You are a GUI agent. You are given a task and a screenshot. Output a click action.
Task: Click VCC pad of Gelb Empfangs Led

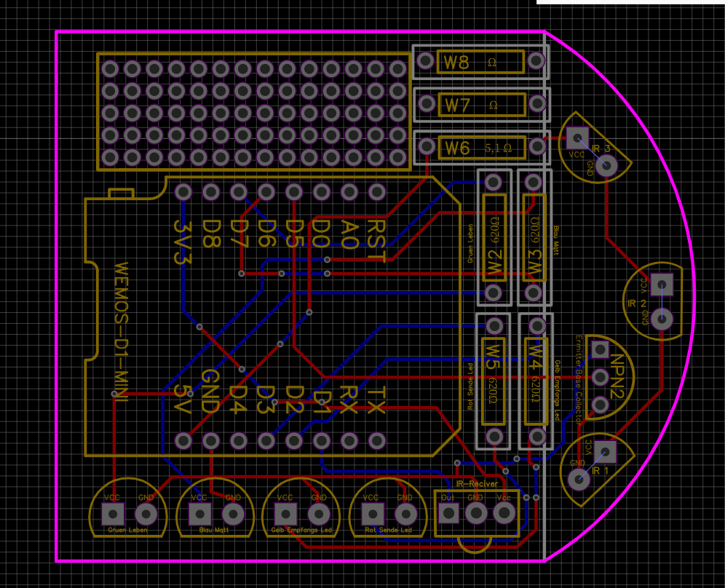[x=286, y=514]
